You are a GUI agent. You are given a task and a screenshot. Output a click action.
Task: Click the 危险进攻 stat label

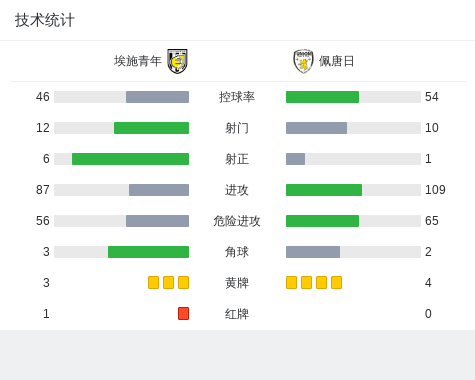pos(237,221)
